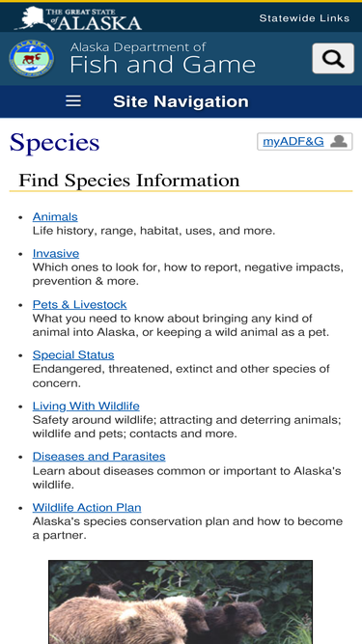The image size is (362, 644).
Task: Go to the Invasive species page
Action: tap(56, 253)
